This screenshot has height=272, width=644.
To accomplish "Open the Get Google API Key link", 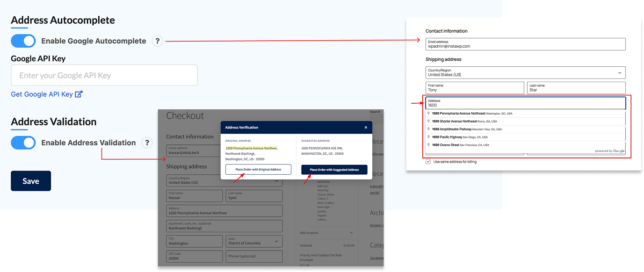I will coord(47,94).
